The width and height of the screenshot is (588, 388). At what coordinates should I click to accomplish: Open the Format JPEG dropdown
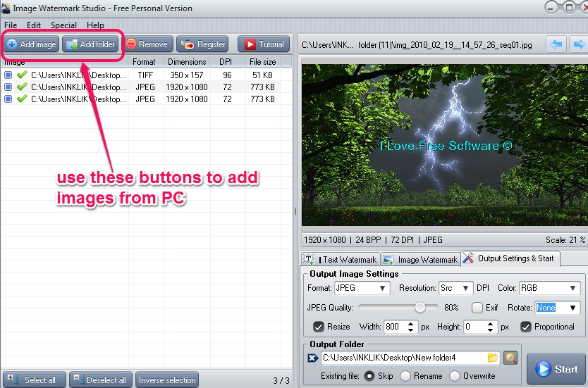tap(362, 288)
